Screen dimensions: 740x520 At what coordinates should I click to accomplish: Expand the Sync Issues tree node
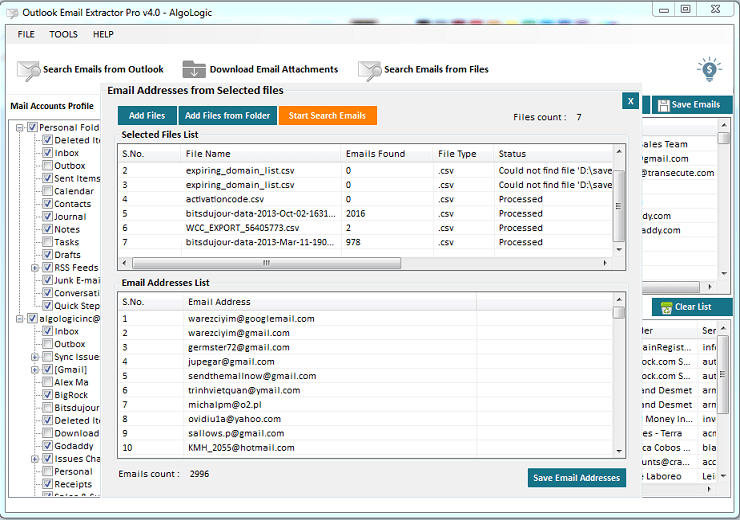tap(35, 357)
